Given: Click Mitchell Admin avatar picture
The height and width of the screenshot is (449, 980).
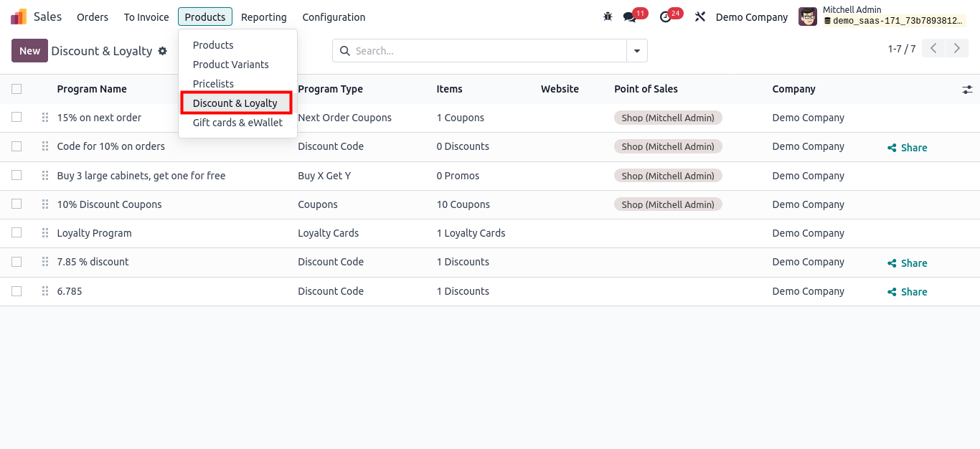Looking at the screenshot, I should tap(808, 16).
